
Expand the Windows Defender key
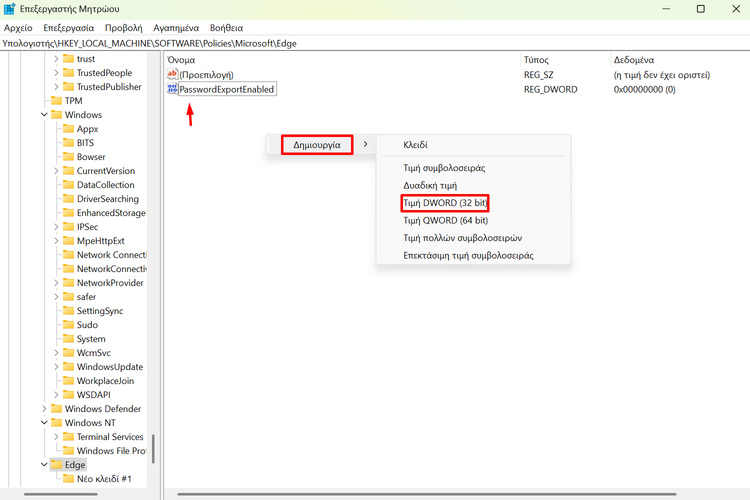coord(44,409)
